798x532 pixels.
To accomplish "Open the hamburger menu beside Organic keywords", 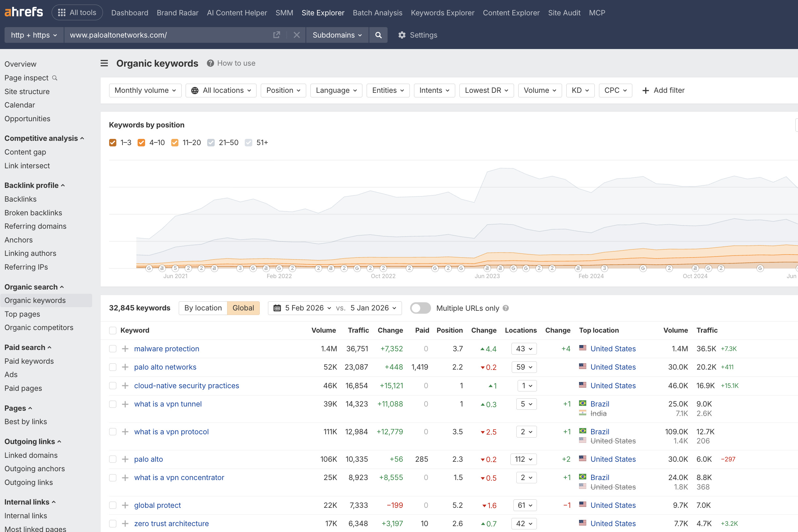I will [x=104, y=63].
